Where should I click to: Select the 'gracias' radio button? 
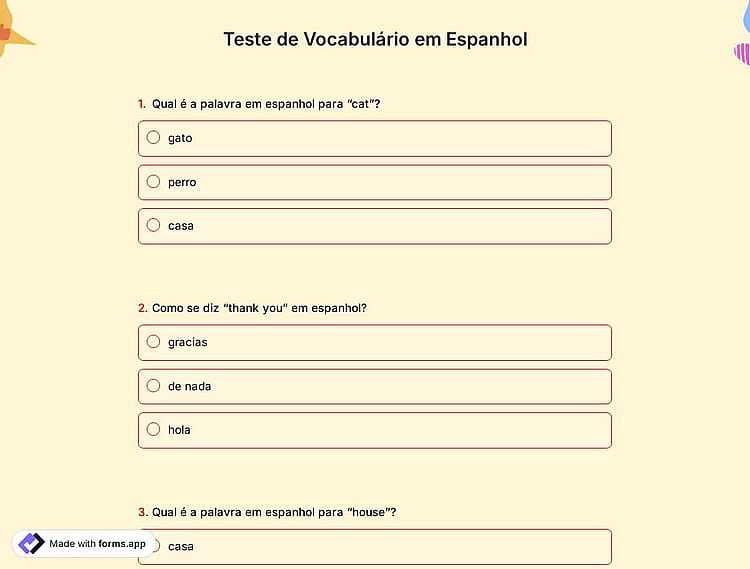point(153,342)
